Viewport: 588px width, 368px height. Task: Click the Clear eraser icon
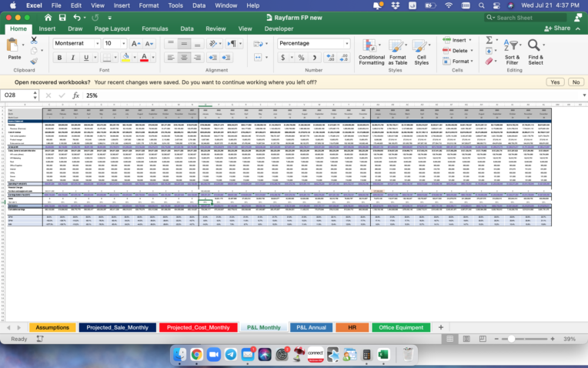489,61
